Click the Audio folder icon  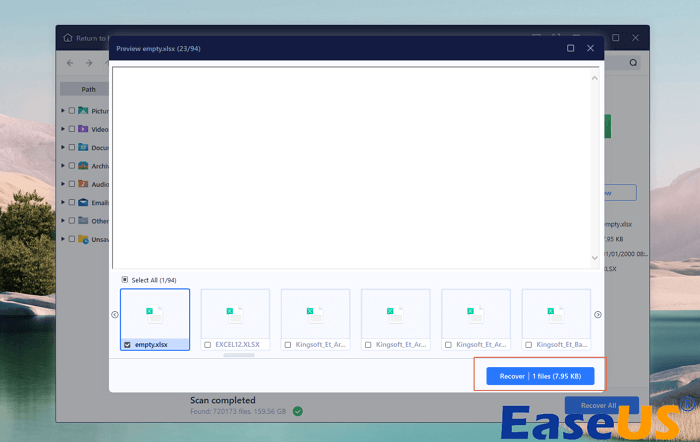coord(83,183)
